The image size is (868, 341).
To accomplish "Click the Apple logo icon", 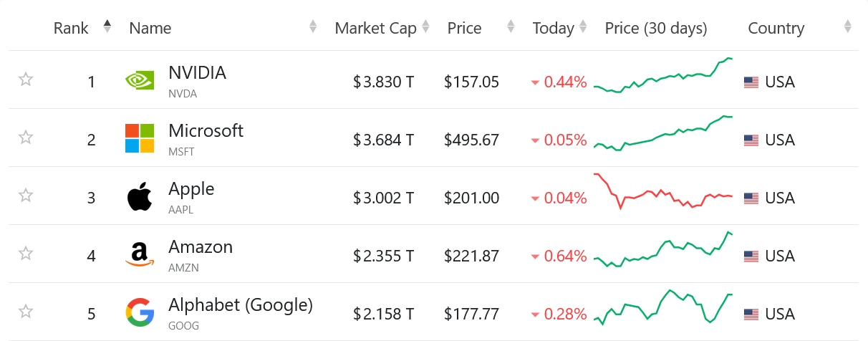I will click(x=140, y=197).
